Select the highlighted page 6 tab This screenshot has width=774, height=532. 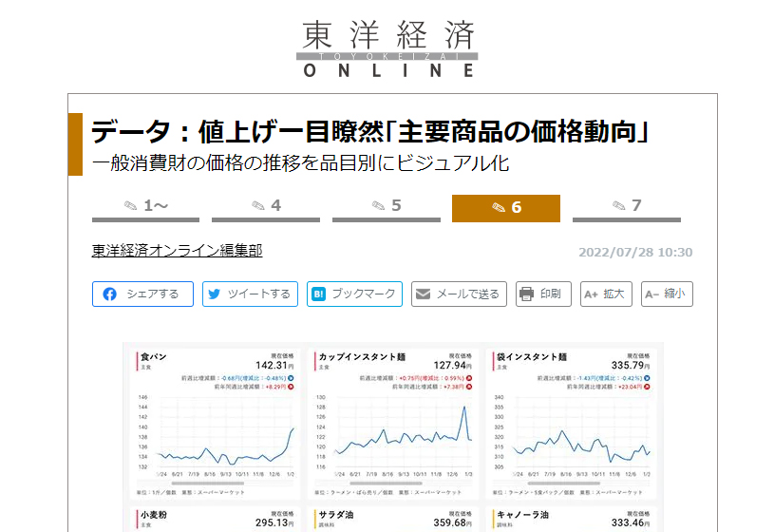click(506, 207)
